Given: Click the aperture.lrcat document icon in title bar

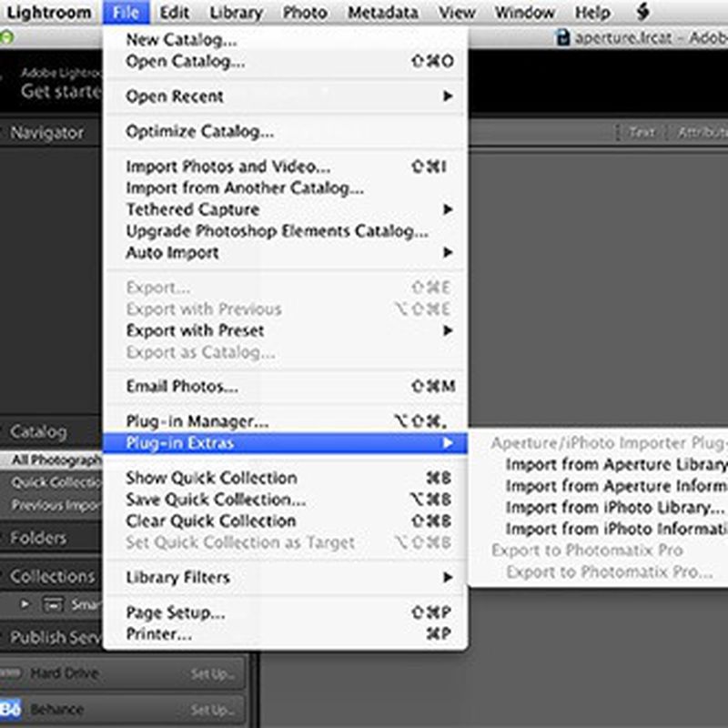Looking at the screenshot, I should point(562,37).
